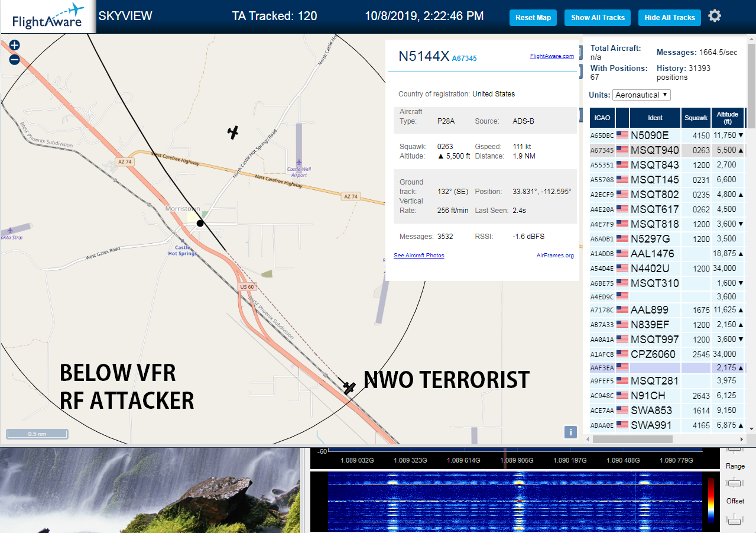Sort table by ICAO column header
This screenshot has width=756, height=533.
tap(602, 118)
